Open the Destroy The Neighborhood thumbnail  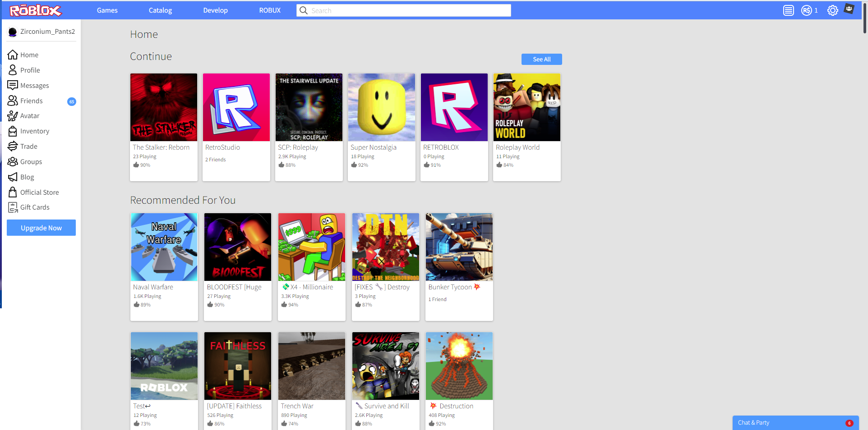[x=386, y=247]
